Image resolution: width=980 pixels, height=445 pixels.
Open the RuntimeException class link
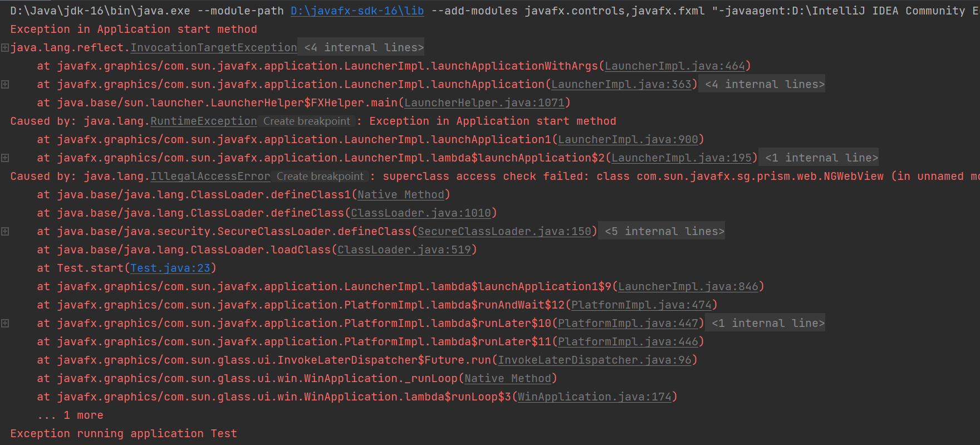(204, 121)
